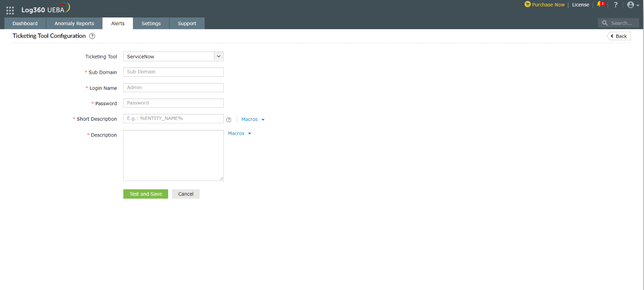The height and width of the screenshot is (290, 644).
Task: Cancel the ticketing configuration
Action: click(186, 194)
